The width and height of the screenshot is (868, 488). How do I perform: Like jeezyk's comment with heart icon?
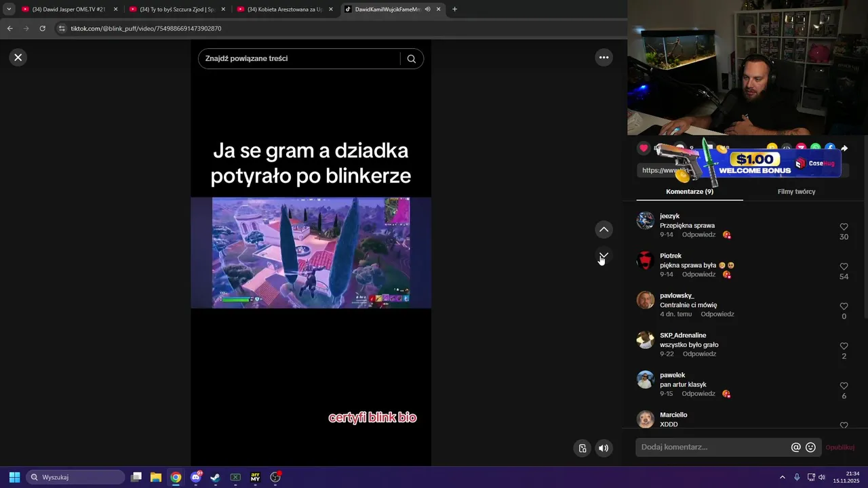pyautogui.click(x=844, y=227)
